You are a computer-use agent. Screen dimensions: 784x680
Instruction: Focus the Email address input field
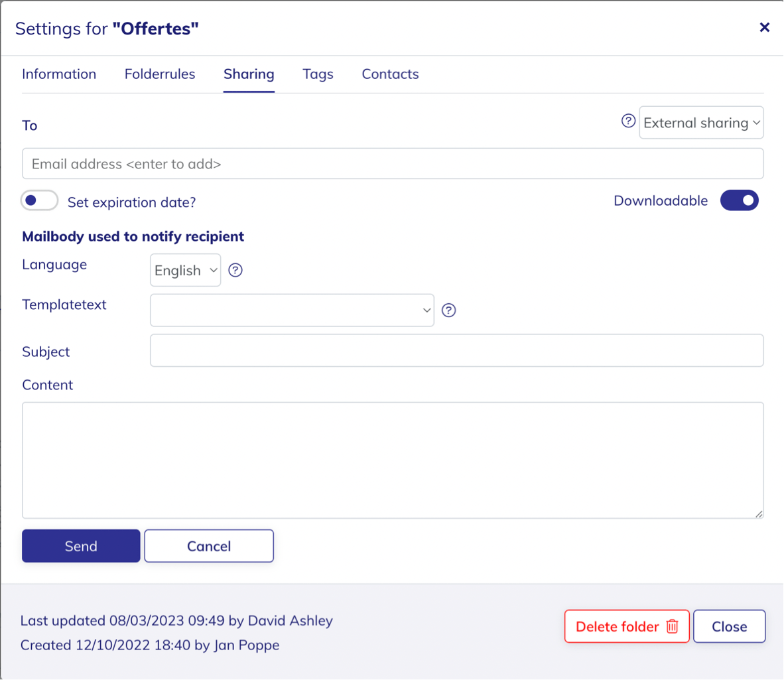pos(393,164)
